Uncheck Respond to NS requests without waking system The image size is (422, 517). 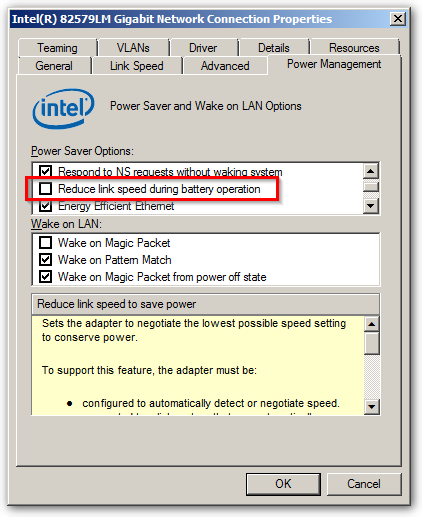[45, 171]
